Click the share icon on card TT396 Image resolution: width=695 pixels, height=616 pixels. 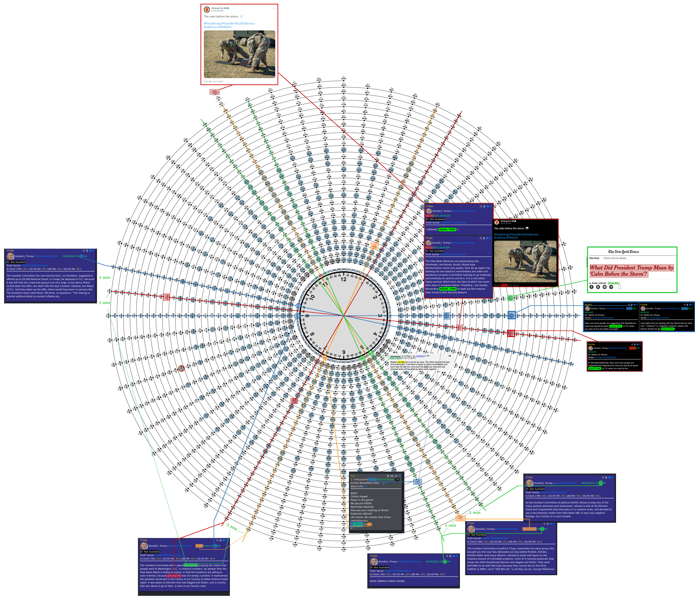(x=217, y=540)
